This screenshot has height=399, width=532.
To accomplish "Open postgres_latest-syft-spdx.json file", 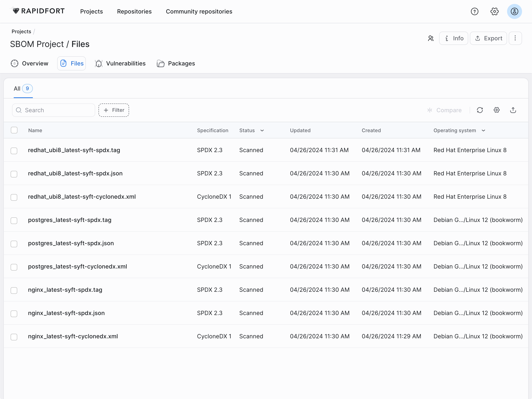I will tap(71, 243).
